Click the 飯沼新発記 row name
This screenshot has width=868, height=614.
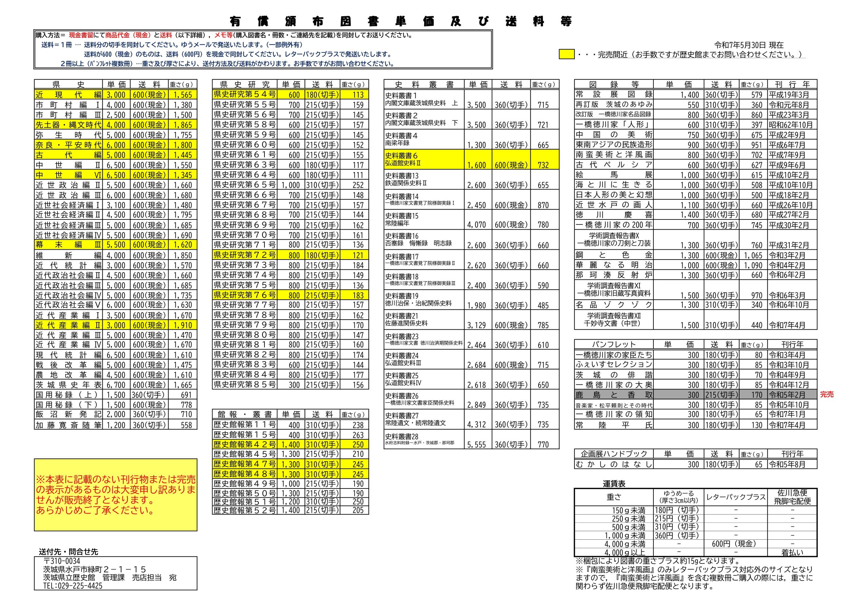coord(68,414)
